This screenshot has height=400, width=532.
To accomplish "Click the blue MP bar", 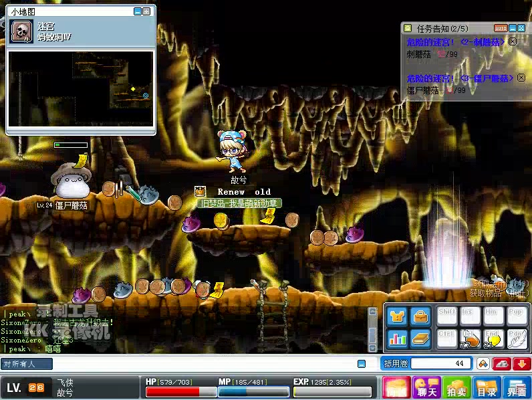I will tap(253, 392).
